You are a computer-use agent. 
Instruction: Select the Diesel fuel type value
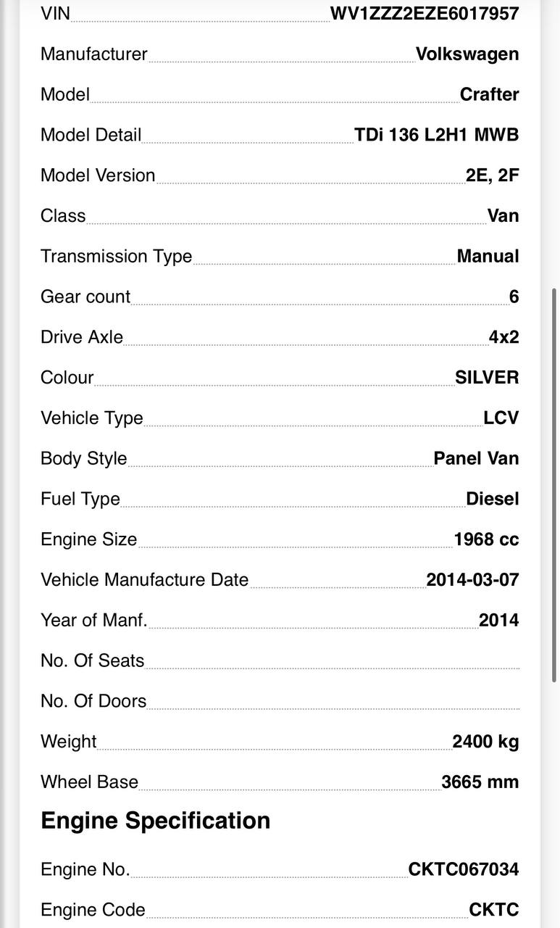point(492,499)
